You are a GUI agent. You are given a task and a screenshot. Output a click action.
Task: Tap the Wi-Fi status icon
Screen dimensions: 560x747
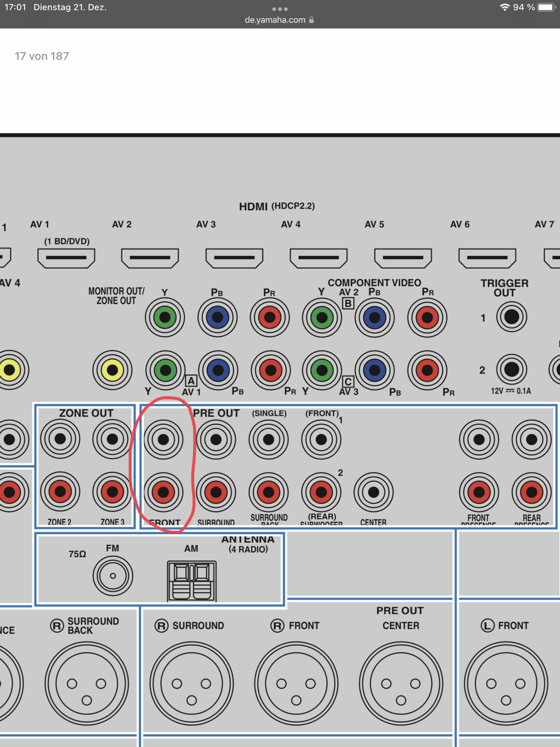[504, 7]
